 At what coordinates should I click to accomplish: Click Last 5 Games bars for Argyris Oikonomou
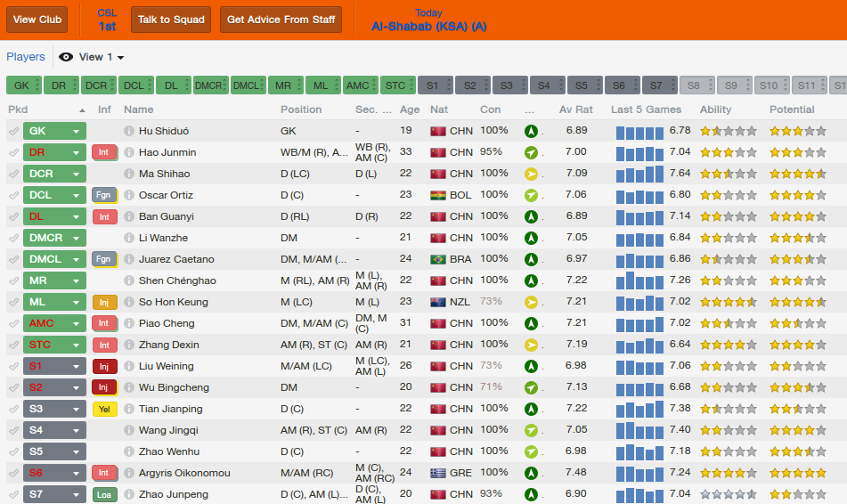click(639, 473)
